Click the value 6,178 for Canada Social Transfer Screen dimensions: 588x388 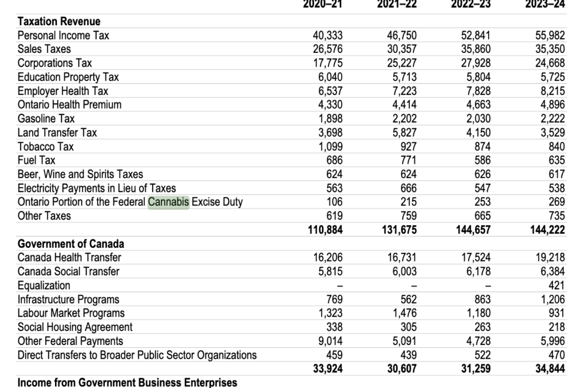click(478, 271)
